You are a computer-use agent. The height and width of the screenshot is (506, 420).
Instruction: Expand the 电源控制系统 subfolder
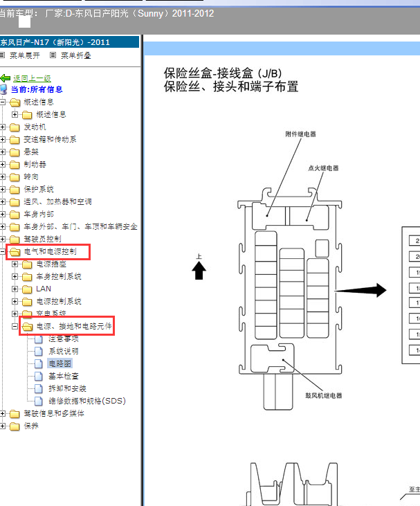click(x=15, y=301)
